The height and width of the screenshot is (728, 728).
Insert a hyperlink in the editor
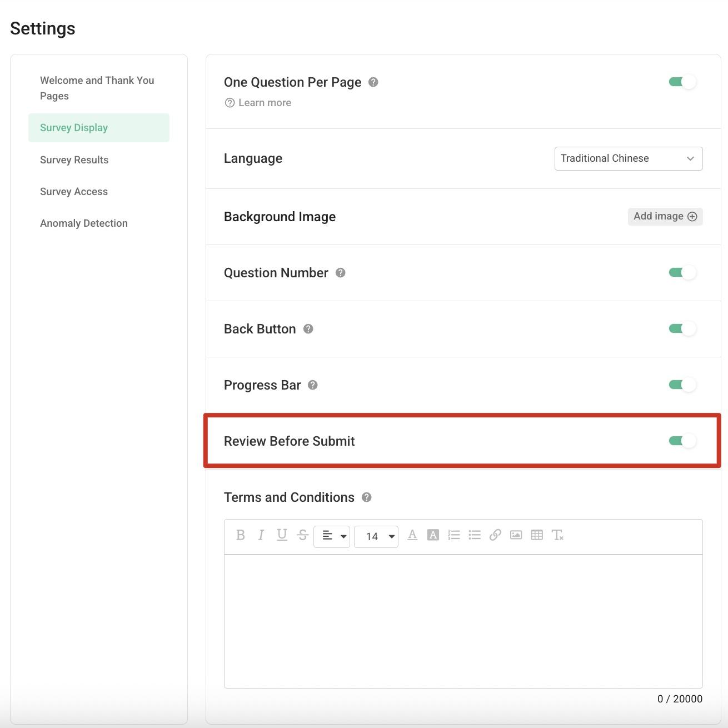click(x=495, y=535)
